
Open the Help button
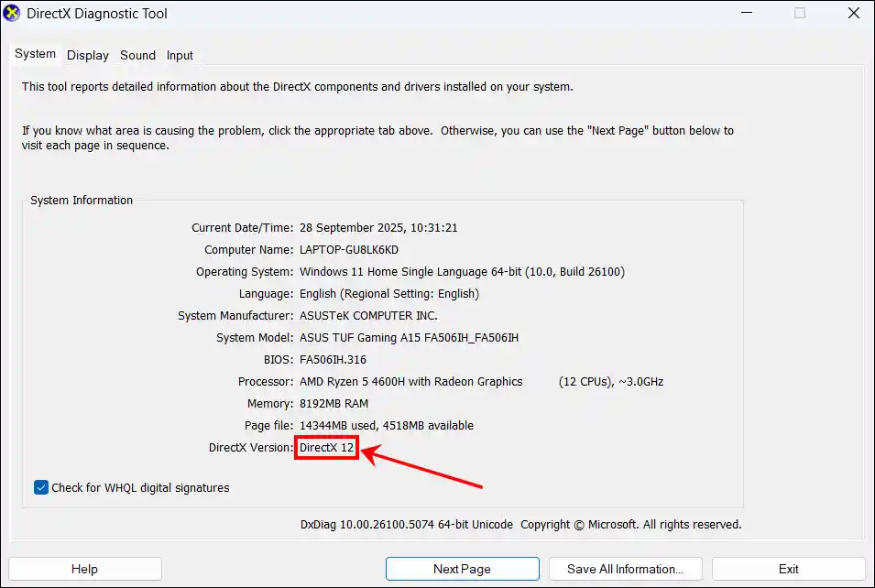(x=85, y=569)
